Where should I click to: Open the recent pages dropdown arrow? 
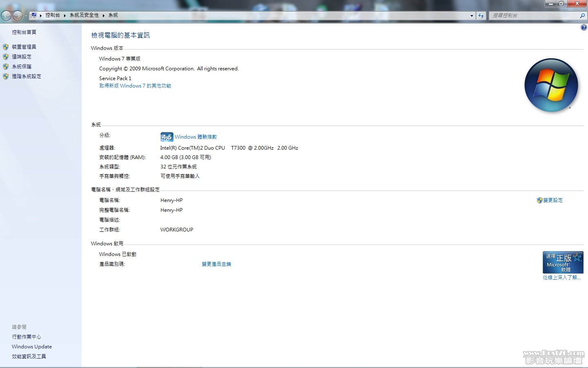point(26,16)
